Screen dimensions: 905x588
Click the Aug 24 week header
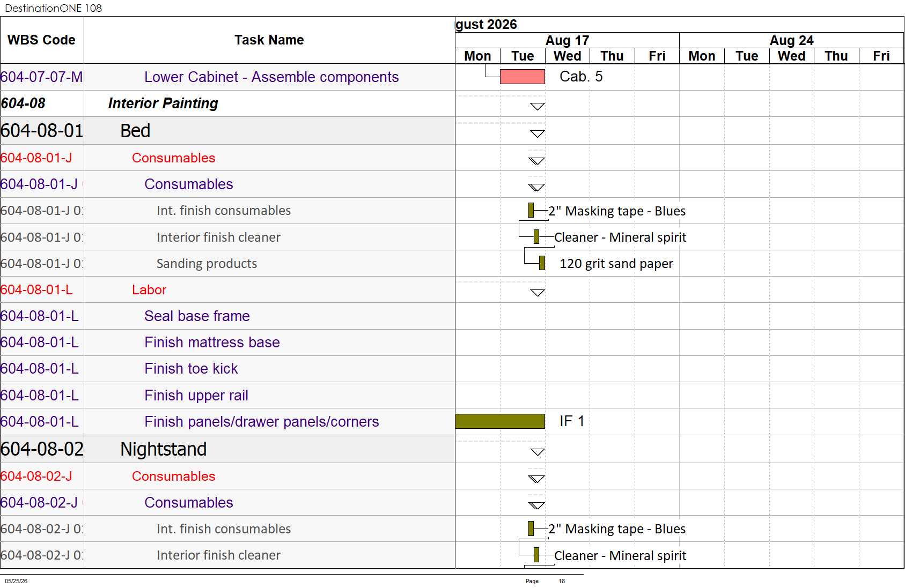pos(791,40)
